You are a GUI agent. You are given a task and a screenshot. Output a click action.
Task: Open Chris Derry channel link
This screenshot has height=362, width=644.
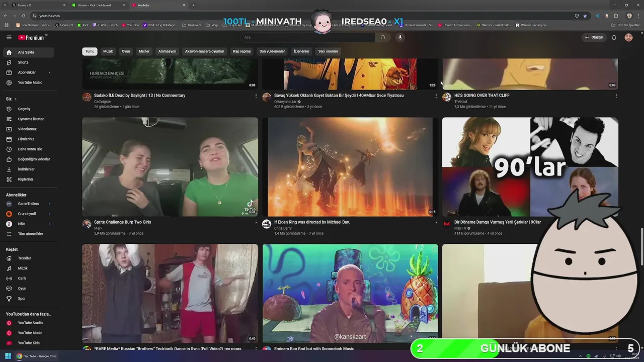[283, 228]
